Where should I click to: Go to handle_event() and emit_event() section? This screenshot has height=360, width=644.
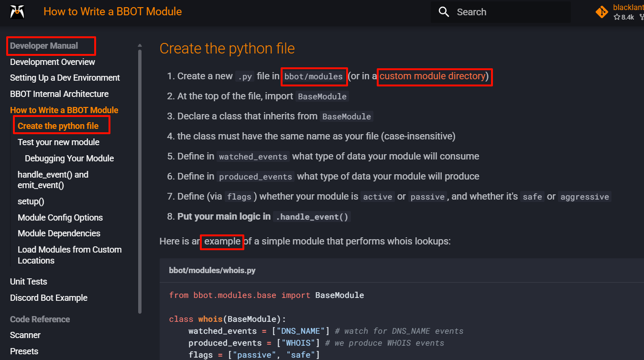[53, 180]
